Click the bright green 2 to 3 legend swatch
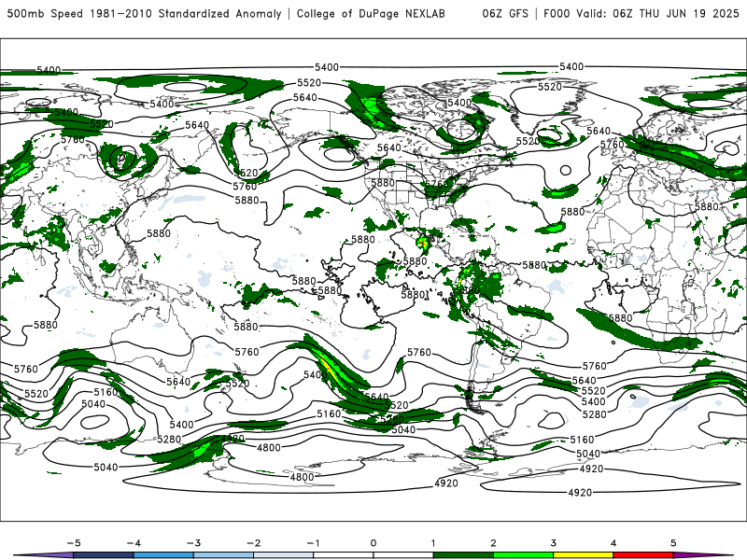Image resolution: width=747 pixels, height=560 pixels. tap(523, 555)
